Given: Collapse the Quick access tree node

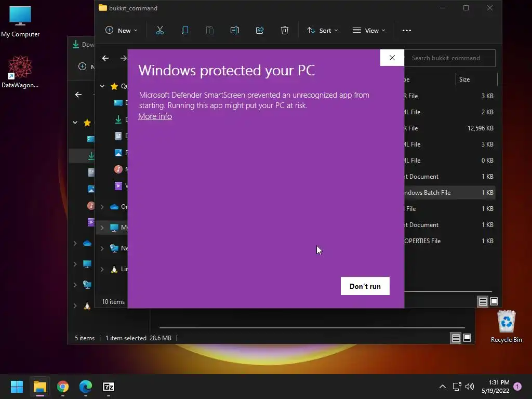Looking at the screenshot, I should 102,86.
